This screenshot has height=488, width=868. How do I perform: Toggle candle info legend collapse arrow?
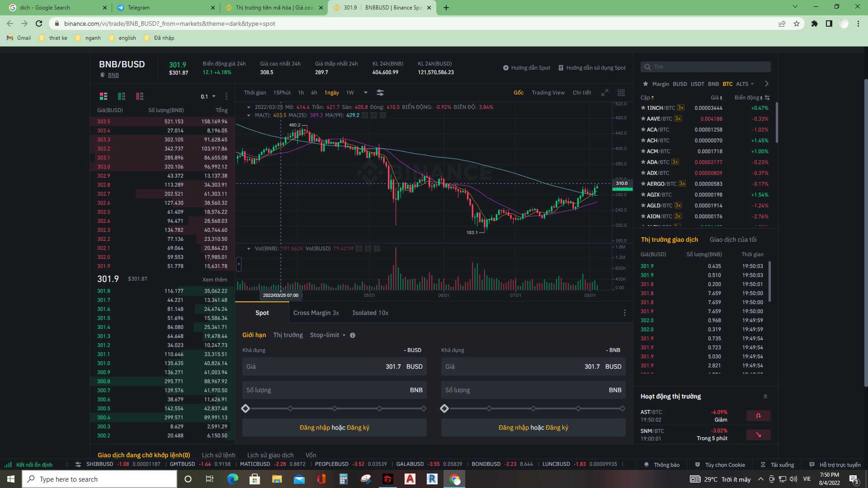[249, 107]
